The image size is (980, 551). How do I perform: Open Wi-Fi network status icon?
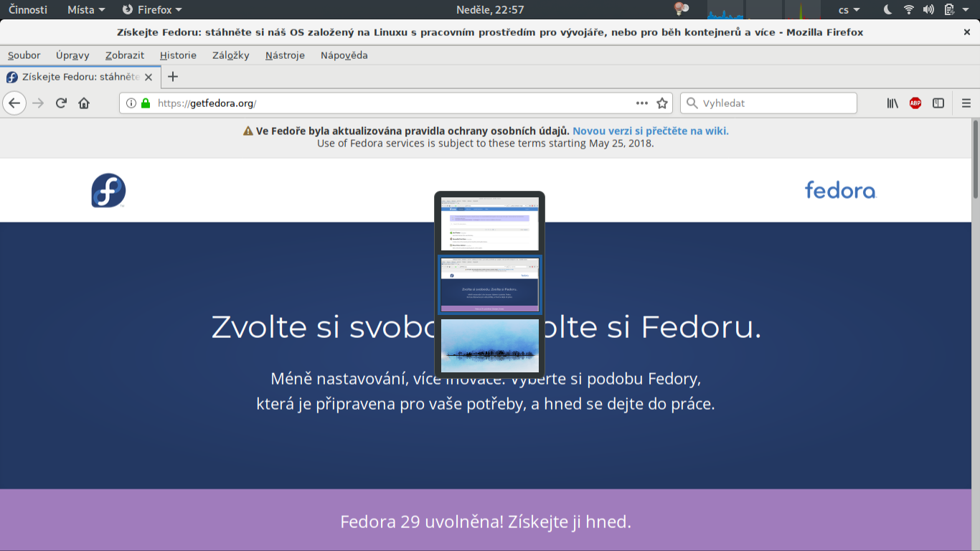click(909, 9)
